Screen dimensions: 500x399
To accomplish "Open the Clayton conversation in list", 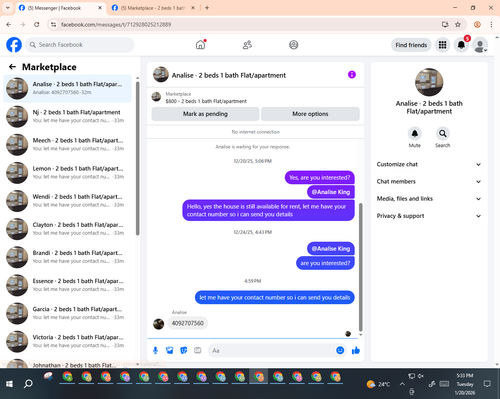I will coord(67,229).
